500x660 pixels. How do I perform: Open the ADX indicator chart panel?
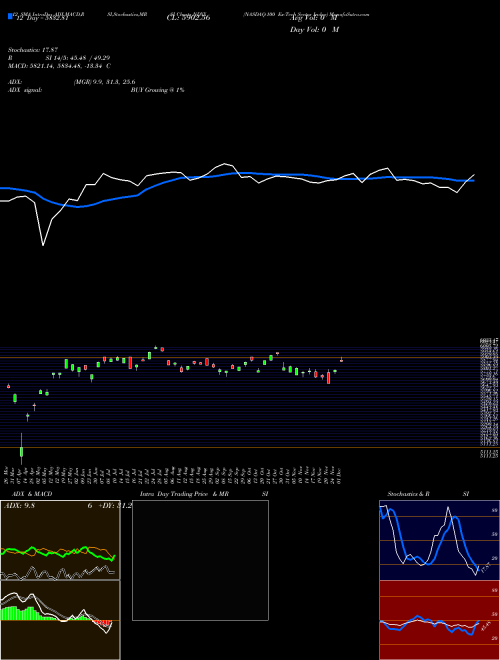click(60, 540)
